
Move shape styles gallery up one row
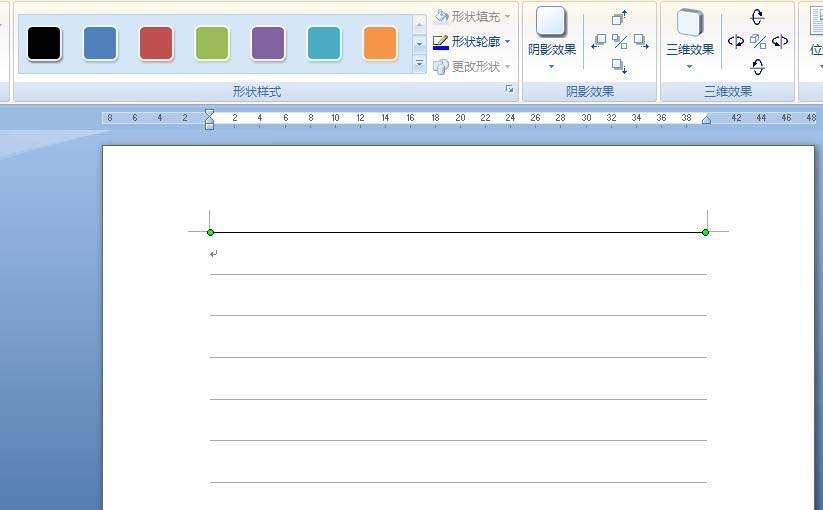click(419, 24)
